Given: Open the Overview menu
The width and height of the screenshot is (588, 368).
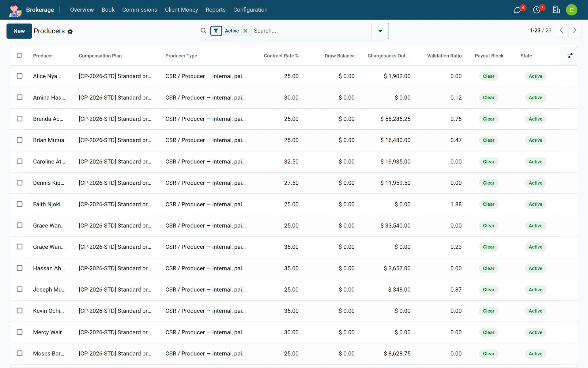Looking at the screenshot, I should (82, 10).
